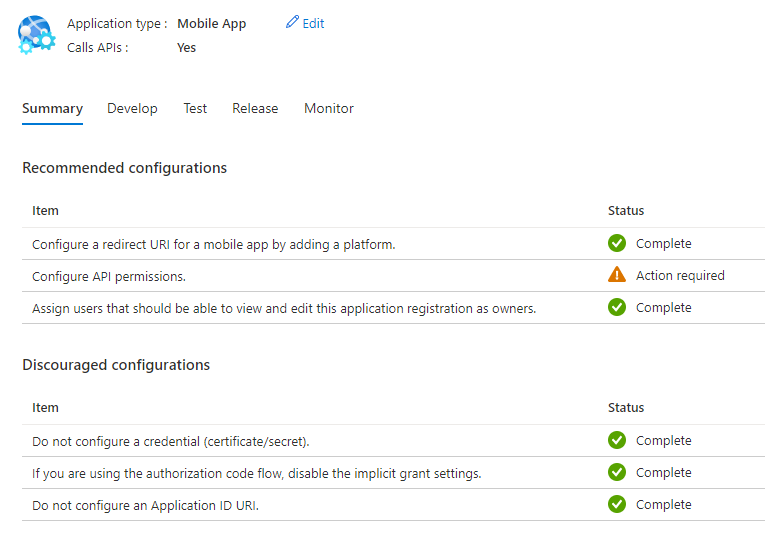Open the Test tab
This screenshot has height=548, width=765.
pyautogui.click(x=195, y=108)
